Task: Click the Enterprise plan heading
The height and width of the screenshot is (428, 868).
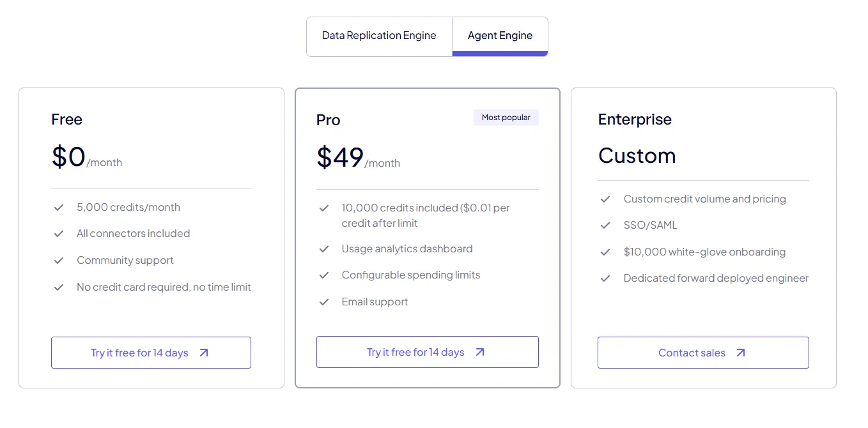Action: point(635,119)
